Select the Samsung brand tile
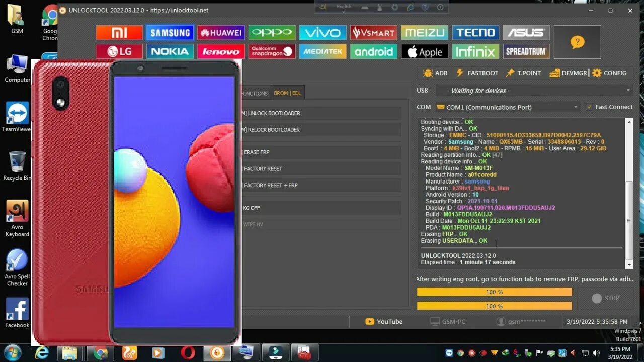 click(x=170, y=33)
